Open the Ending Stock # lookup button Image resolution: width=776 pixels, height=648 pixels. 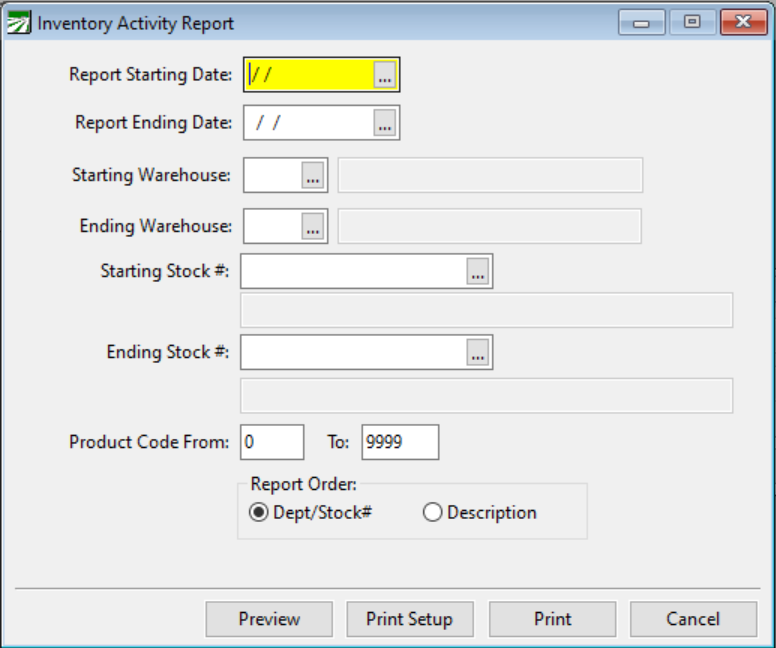coord(477,352)
